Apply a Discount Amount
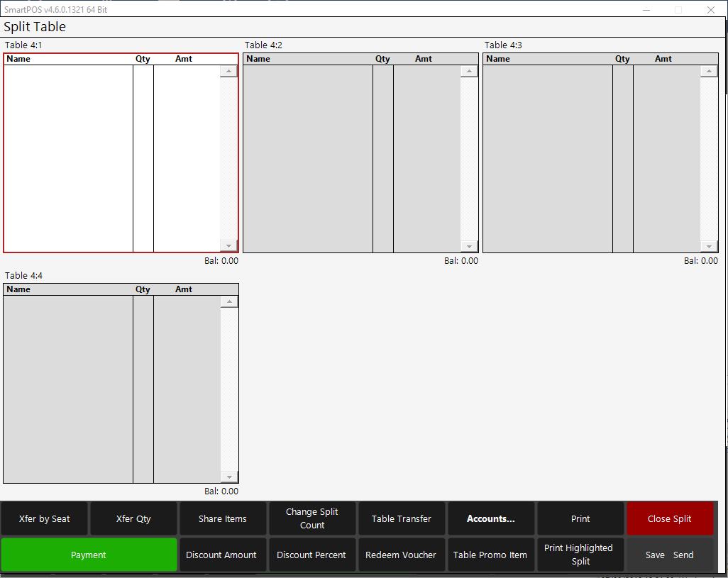Viewport: 728px width, 578px height. point(221,555)
